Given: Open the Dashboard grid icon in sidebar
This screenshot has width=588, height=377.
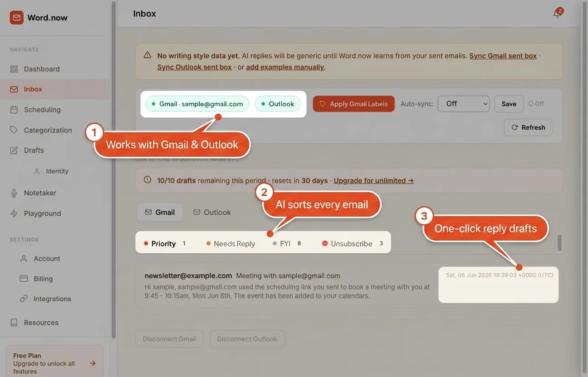Looking at the screenshot, I should [14, 69].
